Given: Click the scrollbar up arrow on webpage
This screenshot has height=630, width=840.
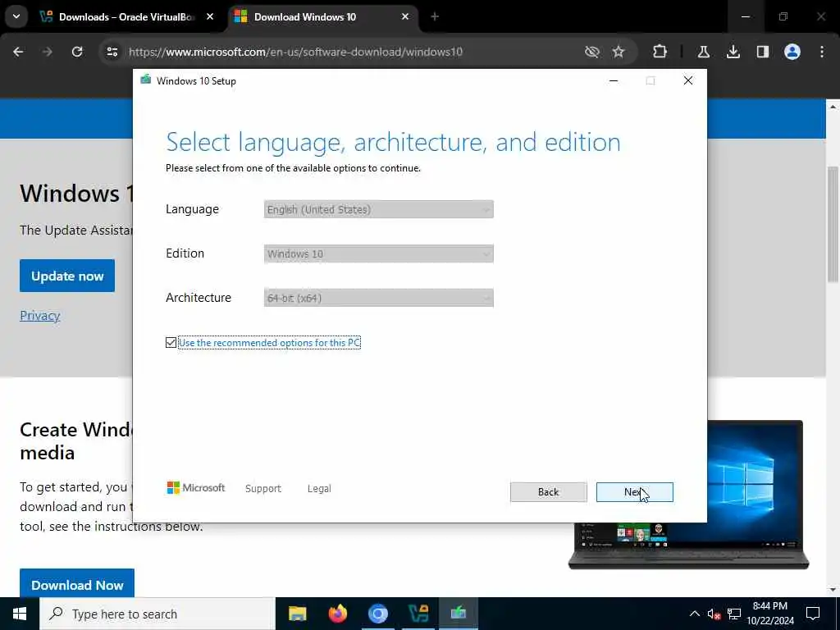Looking at the screenshot, I should pos(833,107).
